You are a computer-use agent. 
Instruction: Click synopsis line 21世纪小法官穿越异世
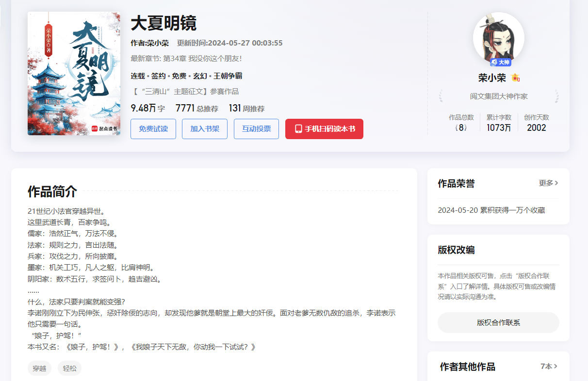point(66,211)
